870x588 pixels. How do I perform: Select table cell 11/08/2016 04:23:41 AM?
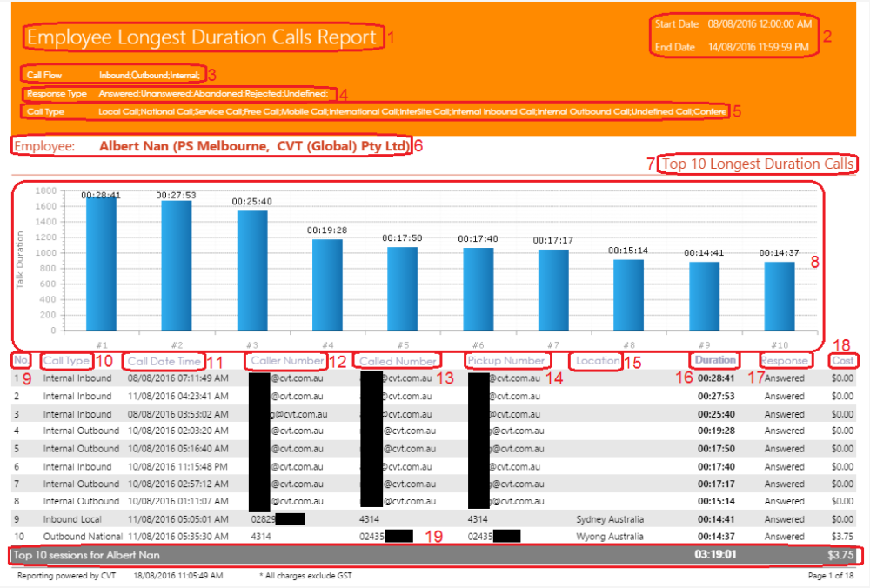coord(178,396)
